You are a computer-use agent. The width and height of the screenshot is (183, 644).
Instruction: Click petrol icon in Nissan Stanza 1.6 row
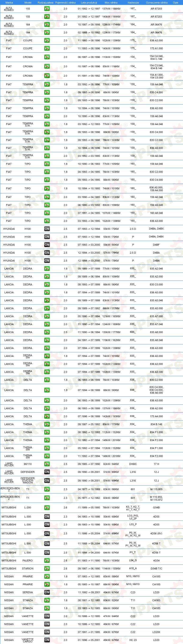point(47,600)
